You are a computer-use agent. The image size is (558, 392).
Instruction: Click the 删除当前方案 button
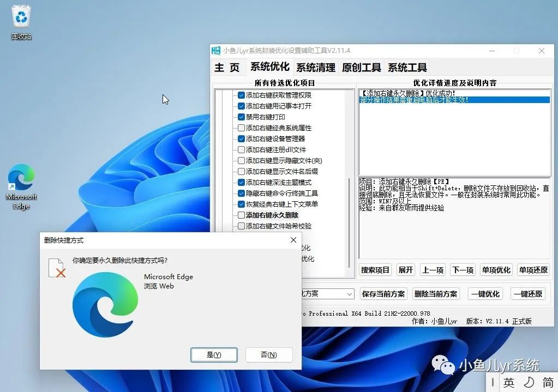click(x=436, y=294)
